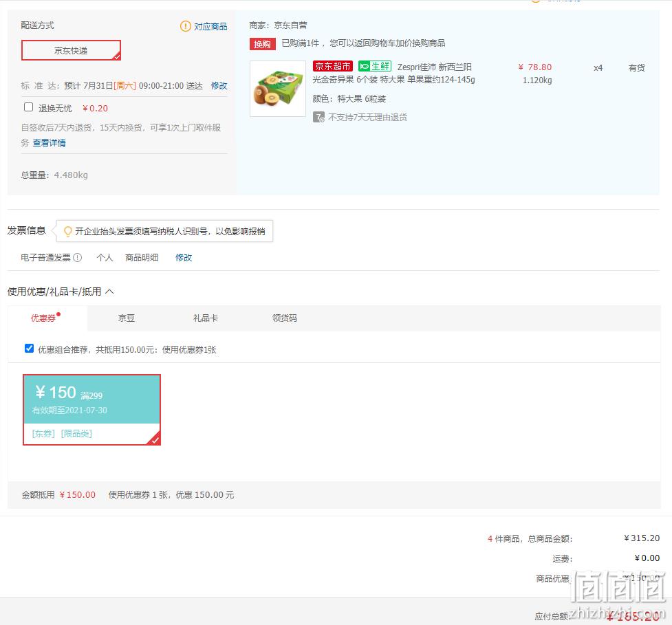Screen dimensions: 672x625
Task: Click the total amount ¥315.20
Action: point(642,538)
